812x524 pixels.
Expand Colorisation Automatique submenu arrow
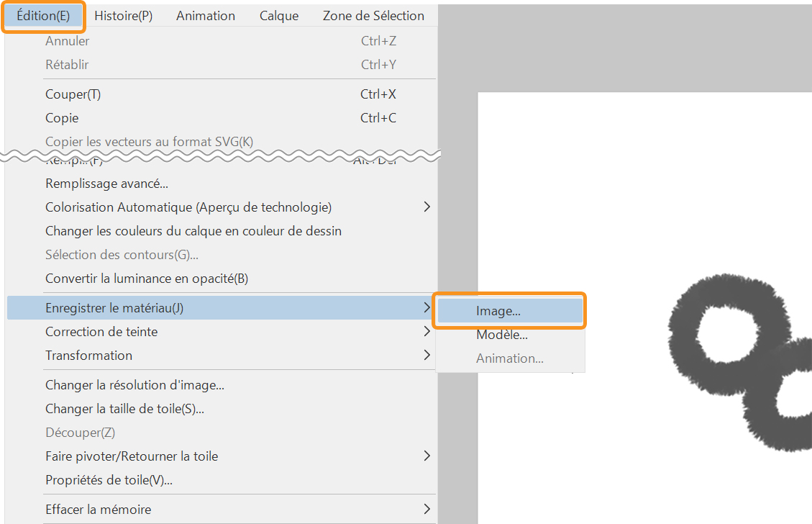426,207
